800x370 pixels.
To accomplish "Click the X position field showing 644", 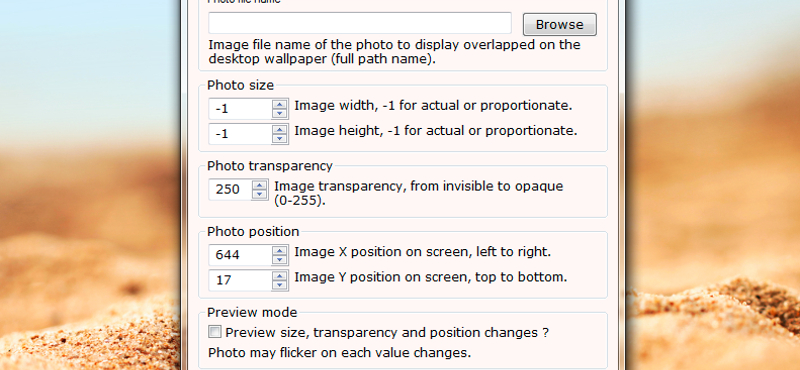I will coord(240,255).
